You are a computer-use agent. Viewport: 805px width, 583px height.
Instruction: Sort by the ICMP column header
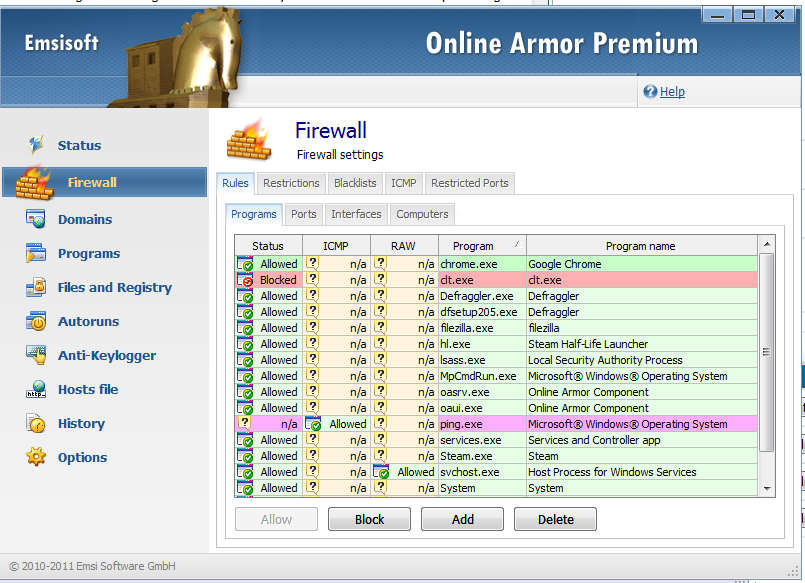(336, 246)
